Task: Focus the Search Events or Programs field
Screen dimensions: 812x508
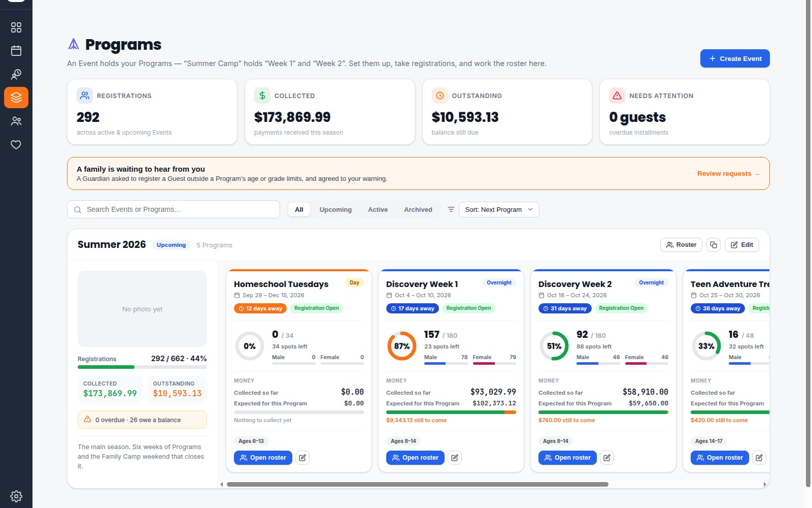Action: tap(174, 209)
